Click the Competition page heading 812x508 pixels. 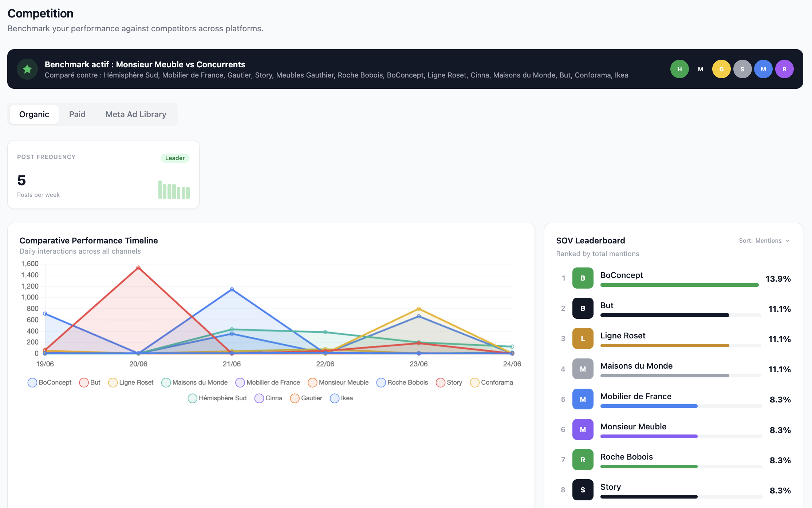(x=40, y=13)
